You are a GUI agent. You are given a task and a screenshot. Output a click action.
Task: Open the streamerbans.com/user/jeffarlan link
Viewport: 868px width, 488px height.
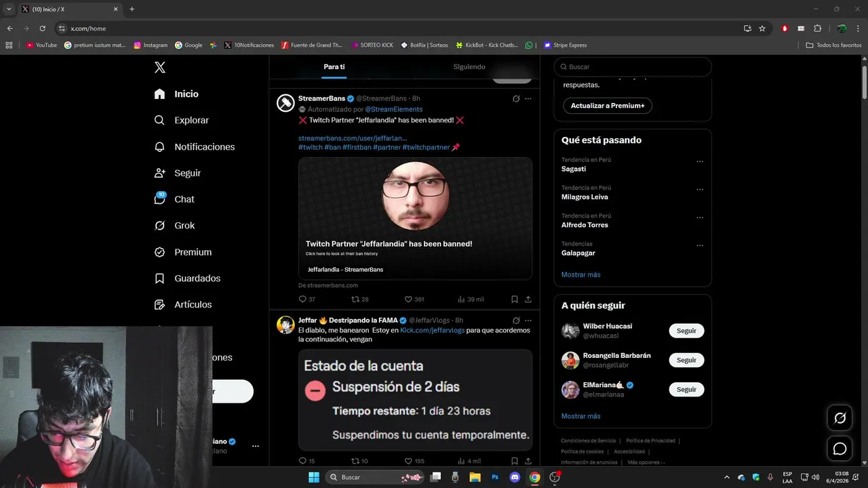pyautogui.click(x=353, y=138)
